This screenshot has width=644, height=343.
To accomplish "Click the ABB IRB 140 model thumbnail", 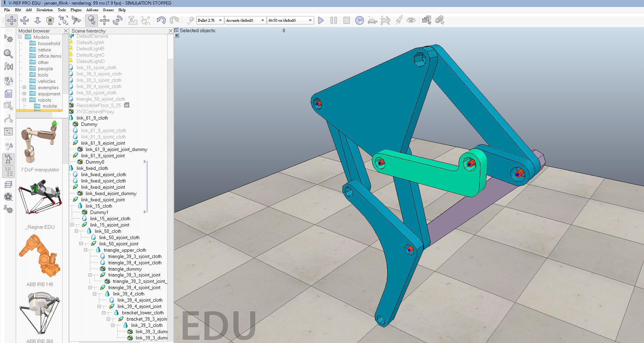I will pos(40,256).
